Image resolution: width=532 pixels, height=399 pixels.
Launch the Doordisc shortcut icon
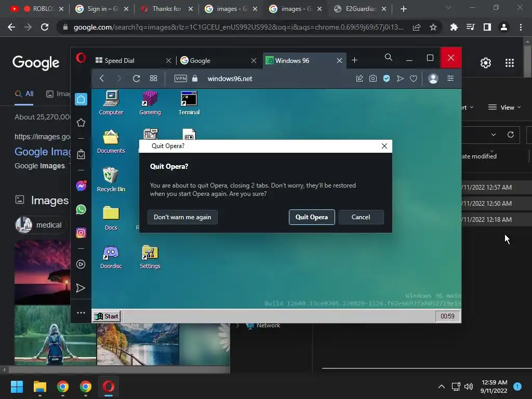111,257
